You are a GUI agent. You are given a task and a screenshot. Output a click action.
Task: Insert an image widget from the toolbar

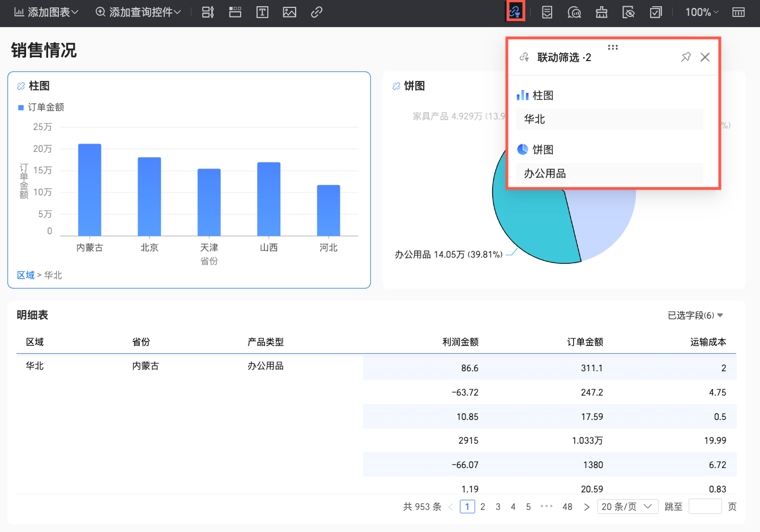(x=289, y=12)
